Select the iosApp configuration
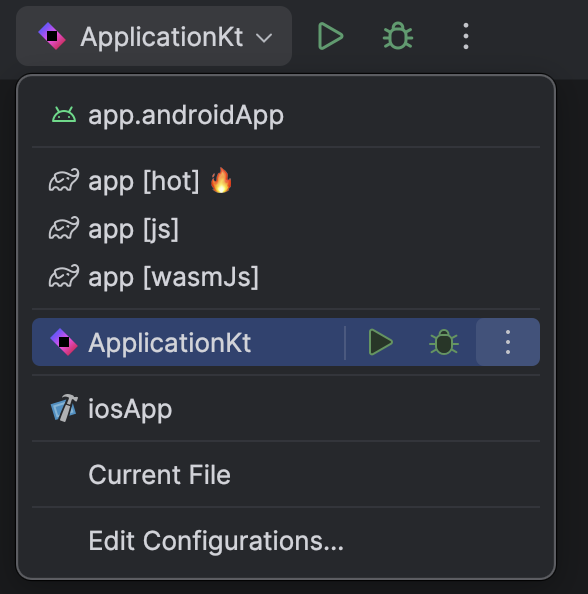Image resolution: width=588 pixels, height=594 pixels. 286,408
